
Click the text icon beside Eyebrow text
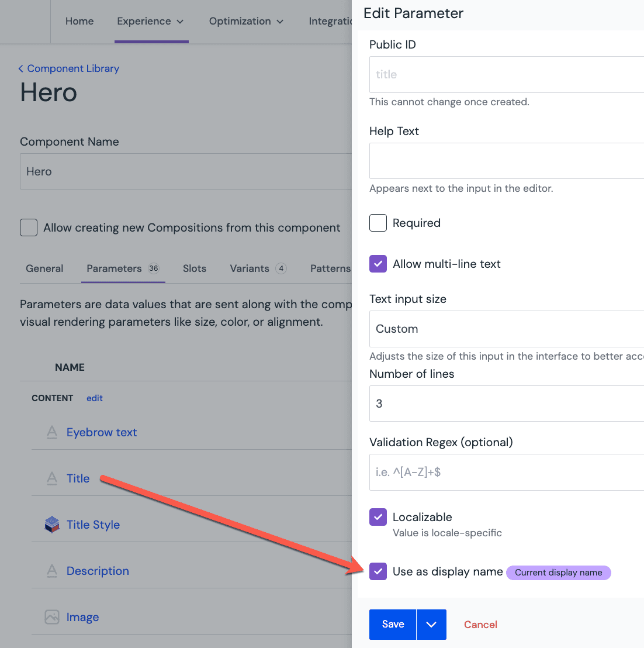52,432
